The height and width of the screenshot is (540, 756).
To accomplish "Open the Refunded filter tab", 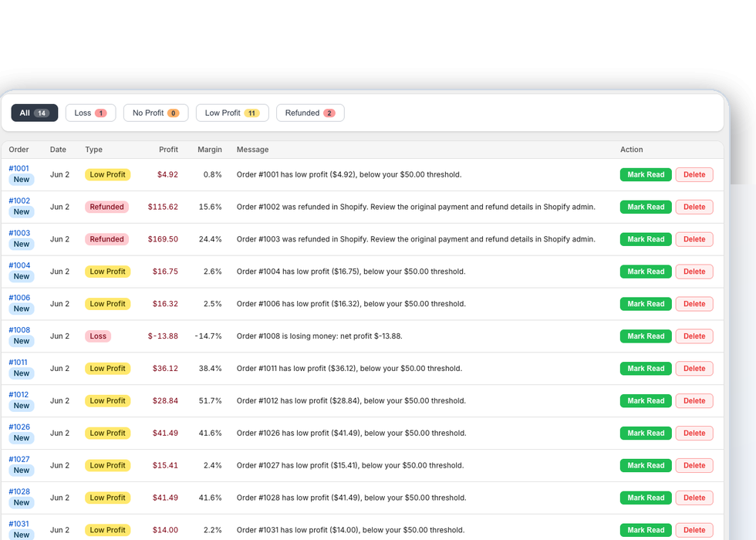I will tap(310, 113).
